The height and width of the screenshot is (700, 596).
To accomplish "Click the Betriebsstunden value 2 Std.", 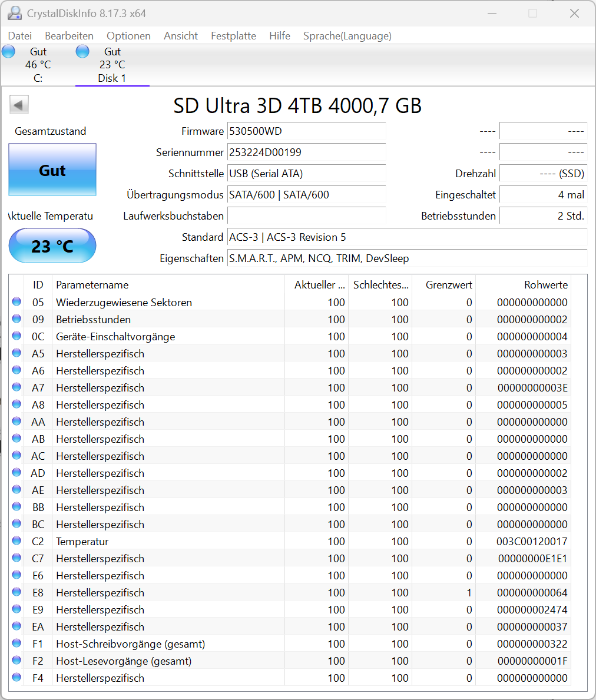I will tap(543, 216).
